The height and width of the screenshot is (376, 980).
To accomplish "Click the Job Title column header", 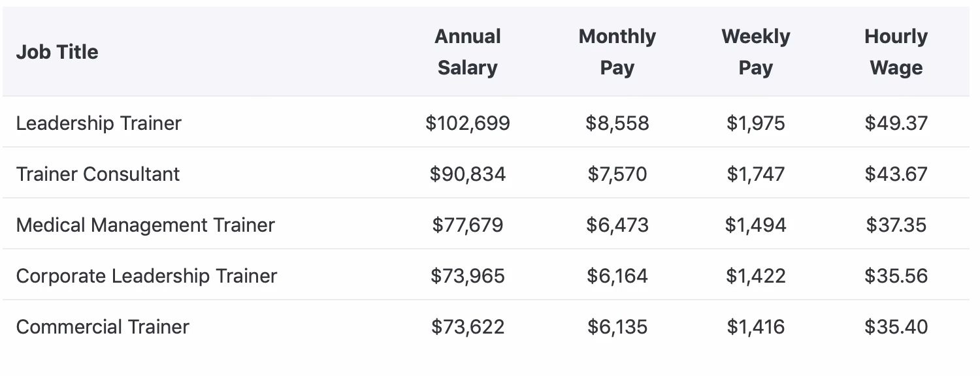I will coord(57,52).
